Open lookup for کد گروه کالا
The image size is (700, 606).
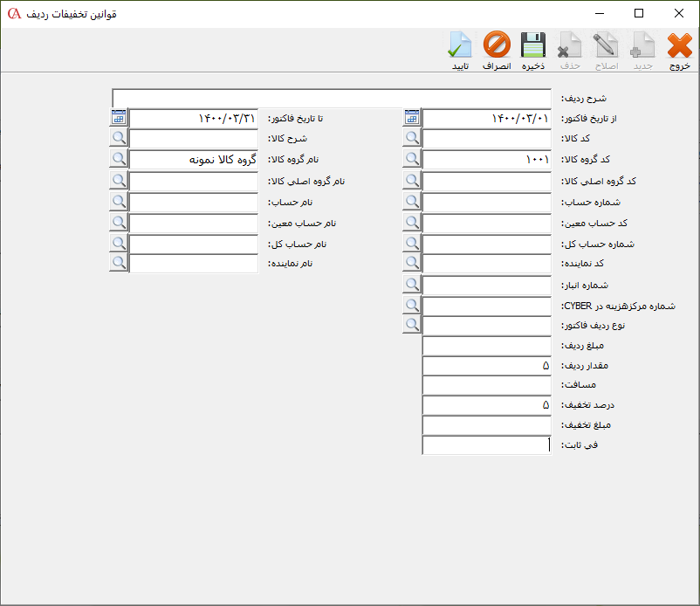point(412,160)
